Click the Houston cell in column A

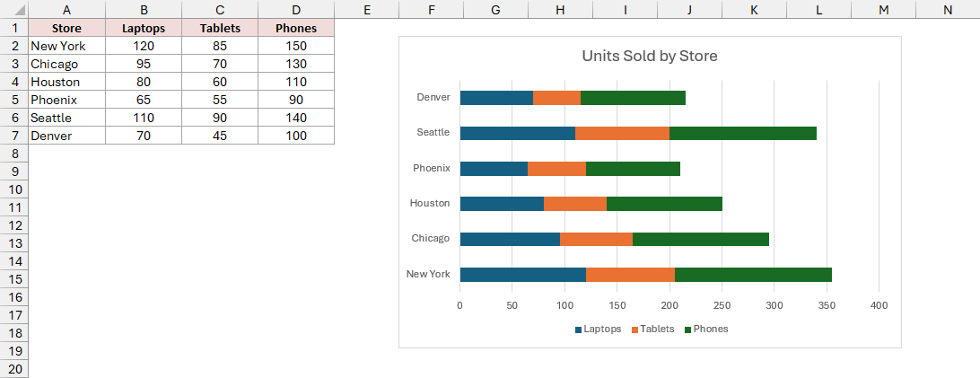tap(67, 82)
